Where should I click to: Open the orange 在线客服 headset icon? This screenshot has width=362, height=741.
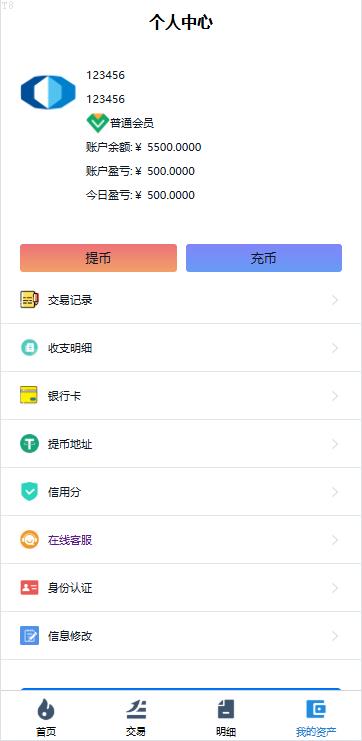click(x=29, y=540)
